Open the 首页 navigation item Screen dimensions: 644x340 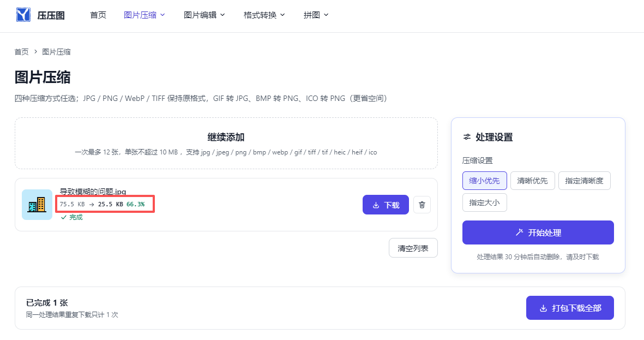98,15
